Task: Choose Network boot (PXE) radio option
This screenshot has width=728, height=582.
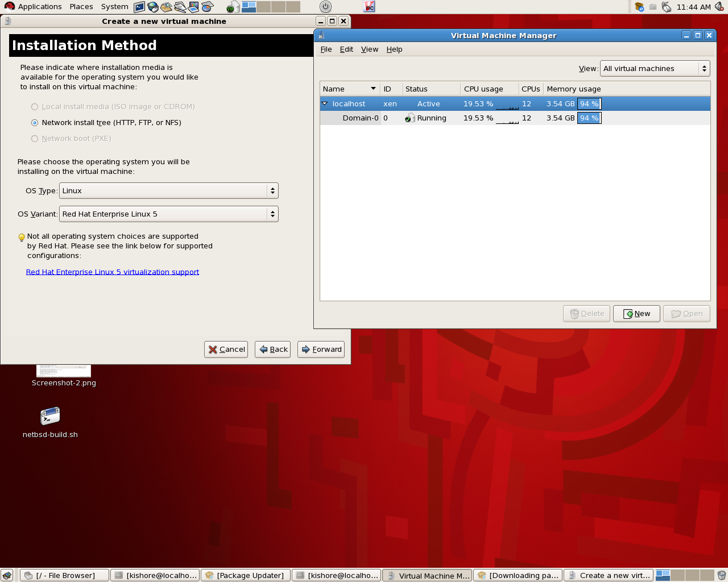Action: (x=35, y=139)
